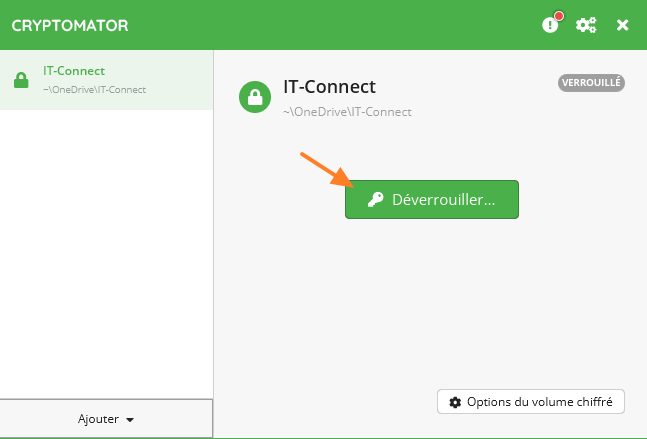Click the key icon on Déverrouiller
The image size is (647, 439).
(x=375, y=200)
